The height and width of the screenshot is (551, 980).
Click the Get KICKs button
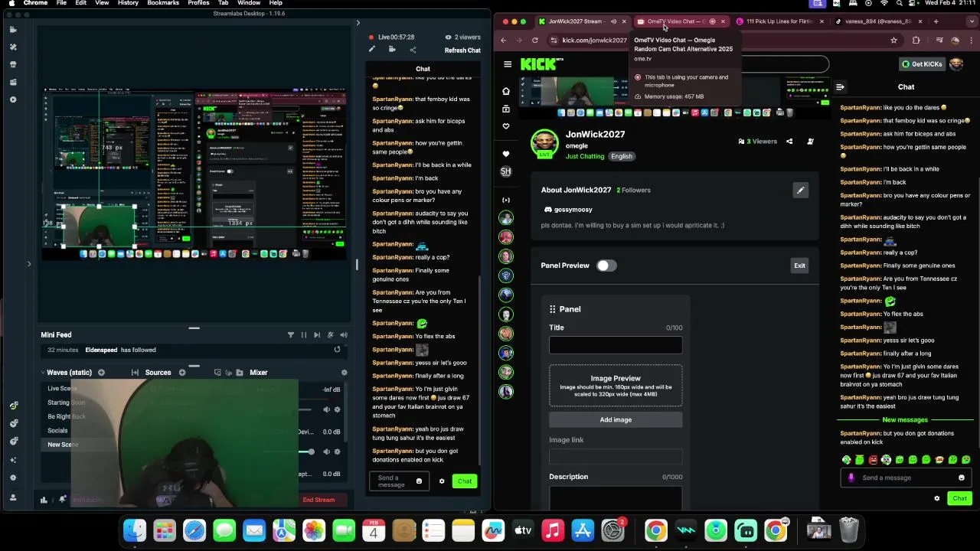point(923,64)
